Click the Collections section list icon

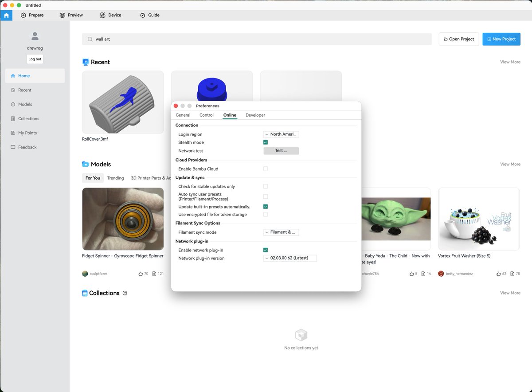[85, 293]
